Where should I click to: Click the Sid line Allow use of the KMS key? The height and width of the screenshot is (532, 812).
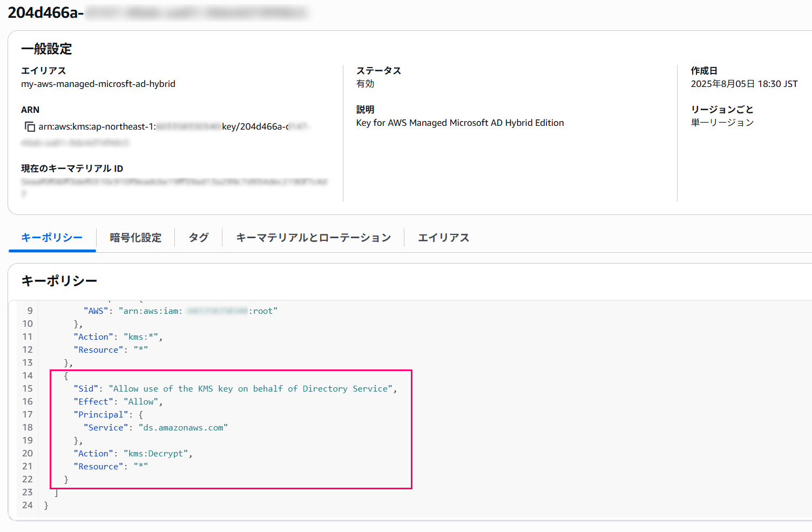pyautogui.click(x=235, y=389)
